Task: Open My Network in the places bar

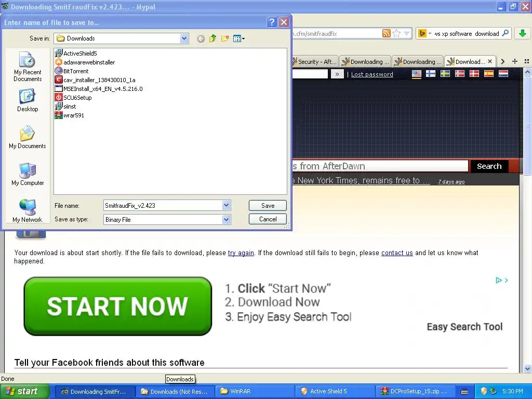Action: point(28,211)
